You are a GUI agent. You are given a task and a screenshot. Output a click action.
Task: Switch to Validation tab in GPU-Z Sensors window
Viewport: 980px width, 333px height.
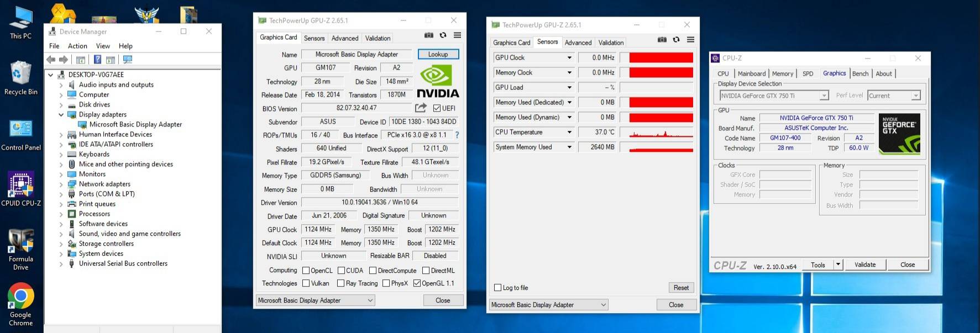pos(611,43)
